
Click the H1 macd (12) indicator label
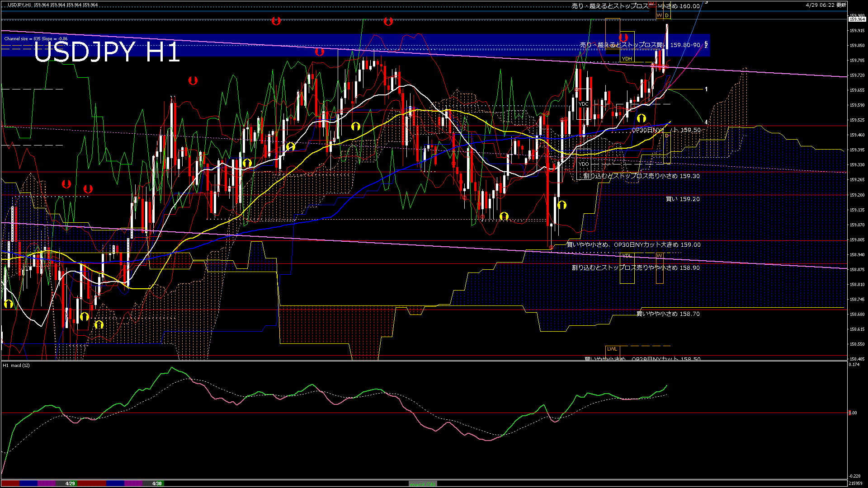pos(16,365)
